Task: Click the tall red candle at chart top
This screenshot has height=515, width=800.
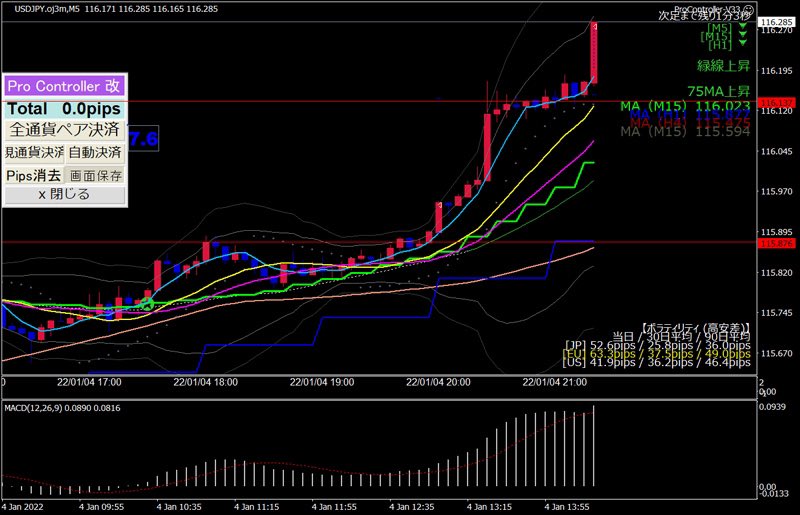Action: [594, 53]
